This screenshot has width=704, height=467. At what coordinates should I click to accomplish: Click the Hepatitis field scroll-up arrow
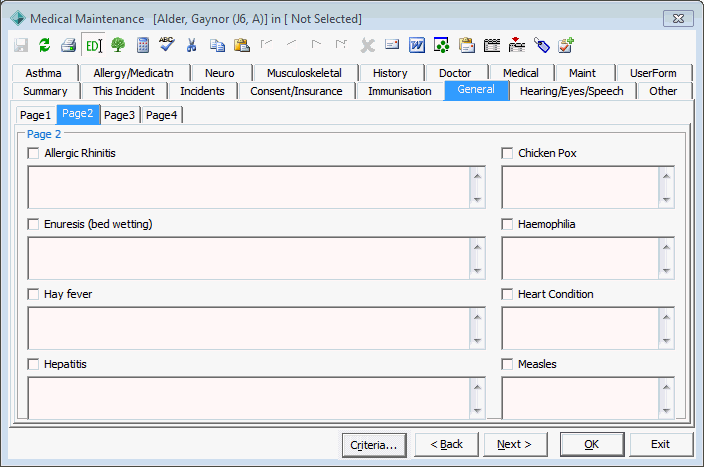(x=477, y=387)
